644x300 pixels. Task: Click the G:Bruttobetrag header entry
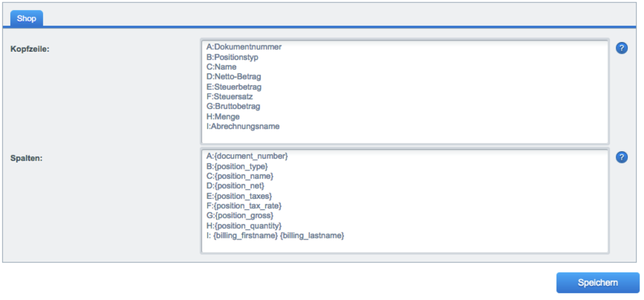click(233, 106)
